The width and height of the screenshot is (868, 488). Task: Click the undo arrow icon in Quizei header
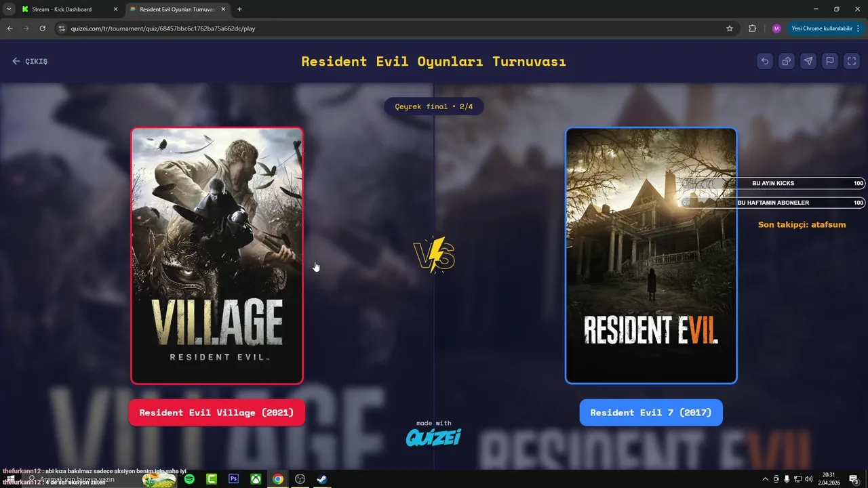[x=765, y=61]
